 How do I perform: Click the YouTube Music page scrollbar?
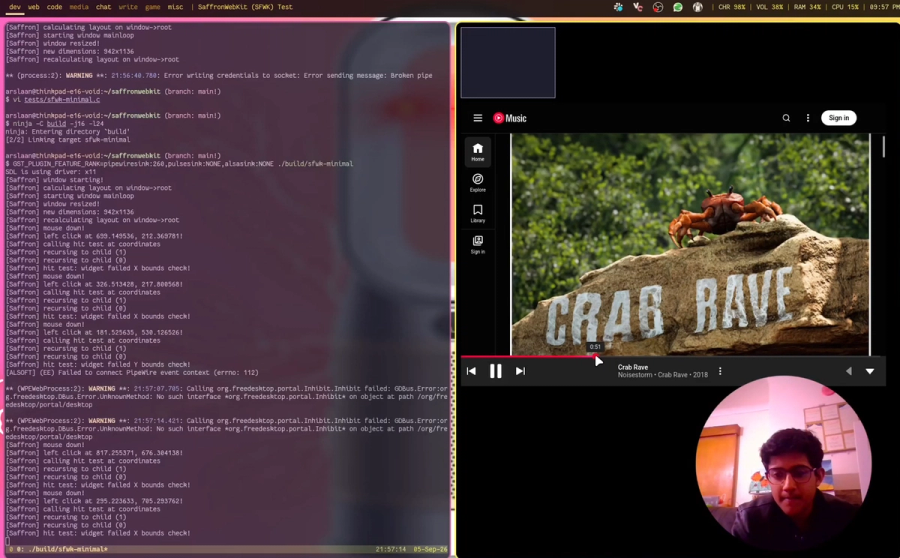click(883, 146)
